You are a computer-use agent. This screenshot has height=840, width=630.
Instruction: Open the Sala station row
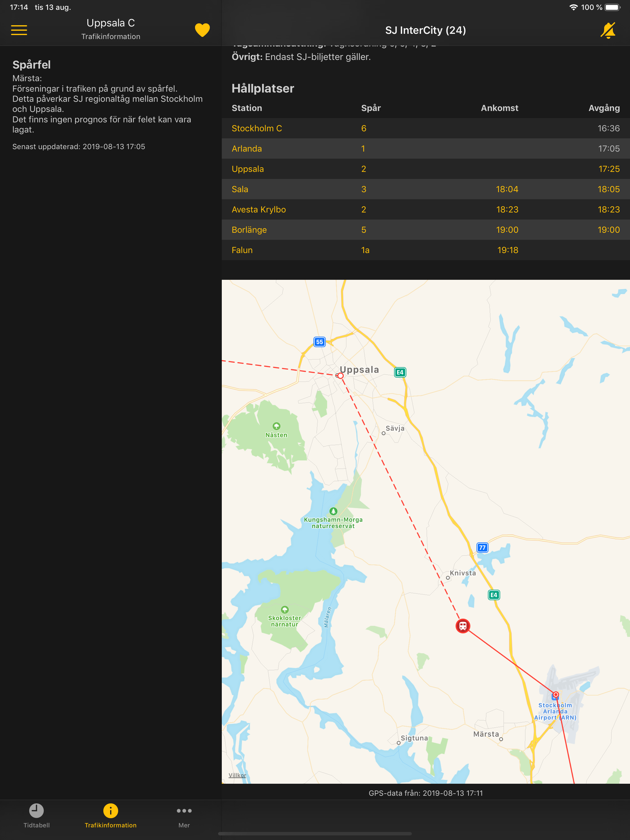(x=425, y=189)
